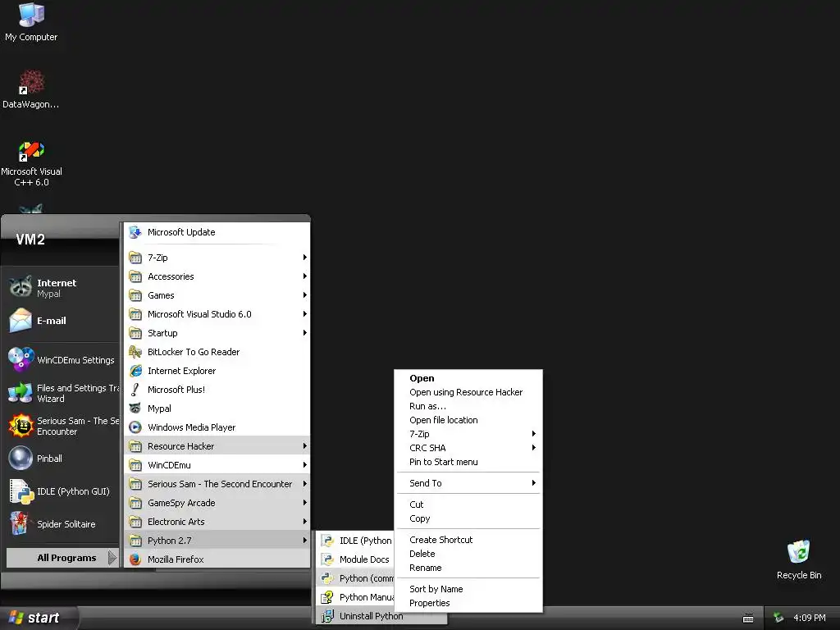
Task: Expand the GameSpy Arcade folder
Action: coord(217,503)
